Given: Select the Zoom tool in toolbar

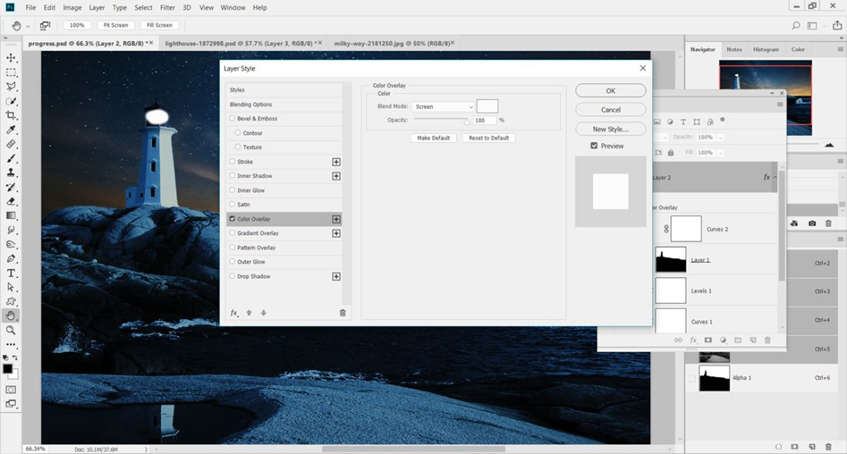Looking at the screenshot, I should click(x=11, y=330).
